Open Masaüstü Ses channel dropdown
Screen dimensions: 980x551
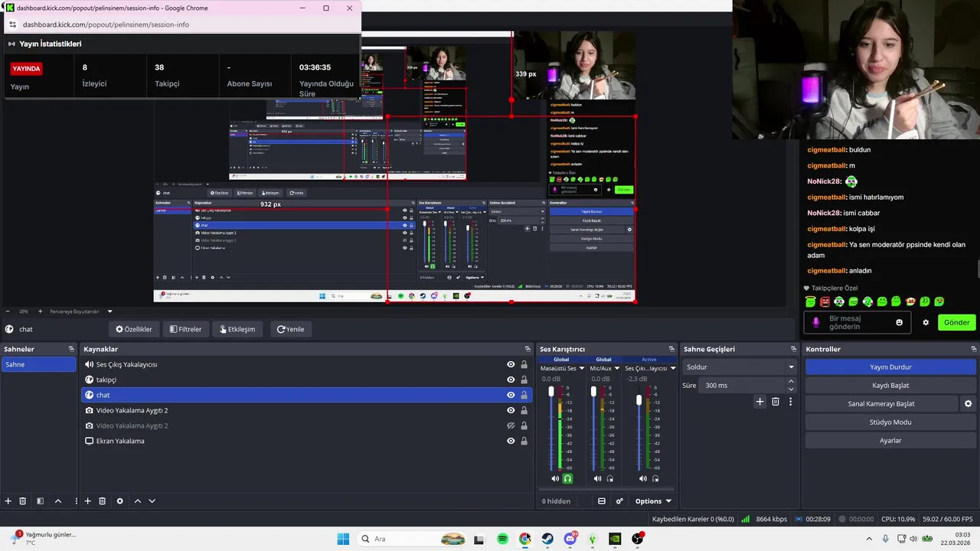(581, 368)
